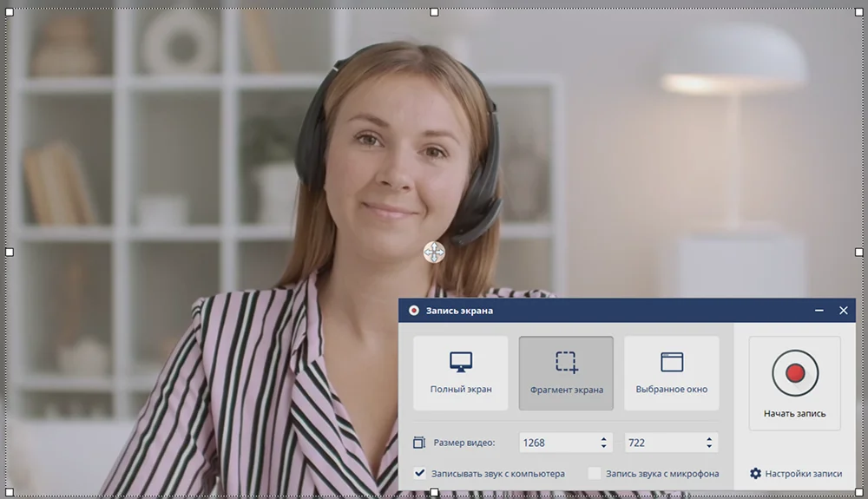
Task: Select the Chosen window (Выбранное окно) mode
Action: 672,373
